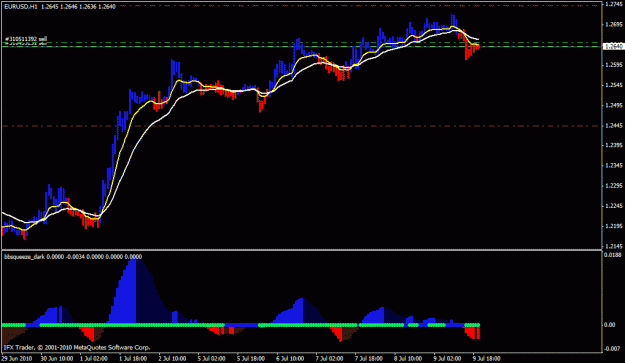Click the 1.2695 price axis value

(x=613, y=24)
